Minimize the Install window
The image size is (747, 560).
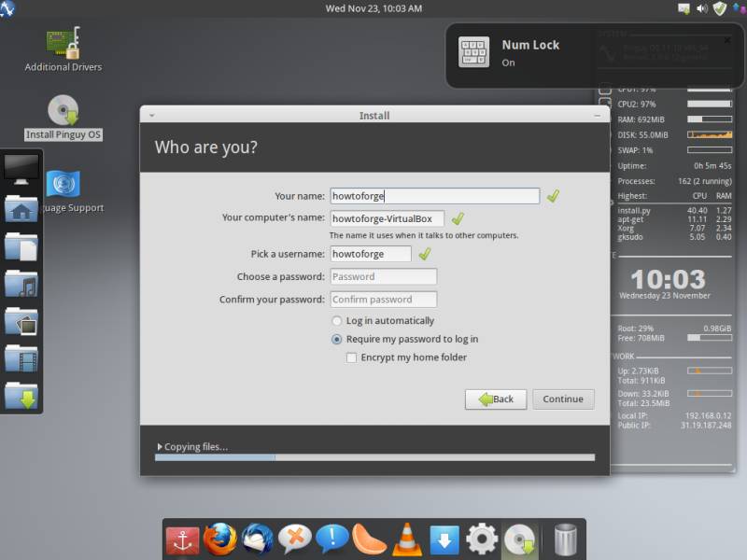coord(598,116)
